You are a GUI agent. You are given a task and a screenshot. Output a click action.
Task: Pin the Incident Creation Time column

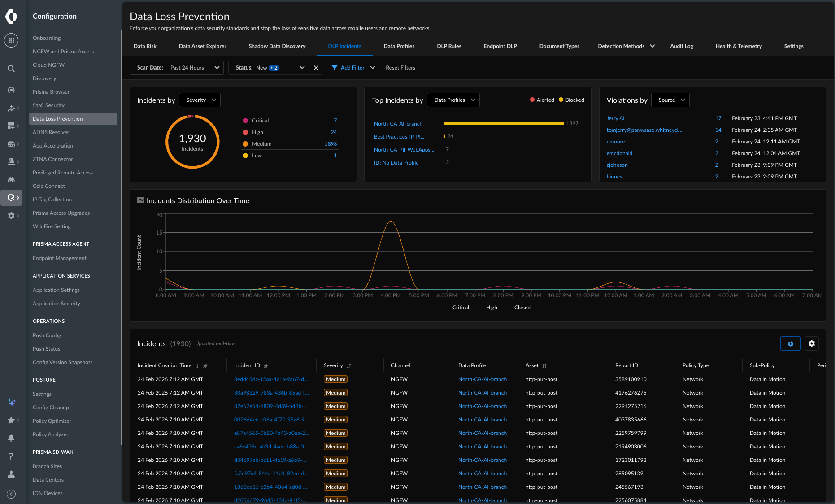[205, 366]
